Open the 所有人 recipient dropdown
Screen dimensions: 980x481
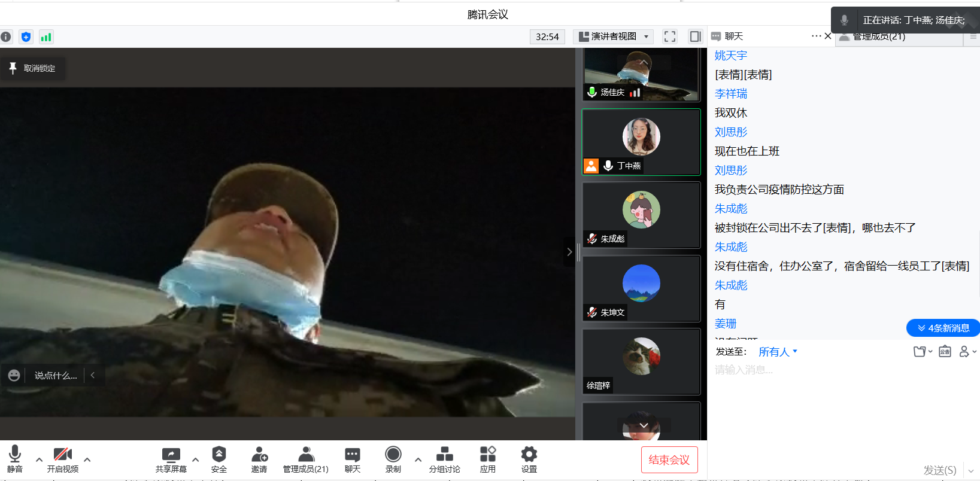(x=778, y=352)
